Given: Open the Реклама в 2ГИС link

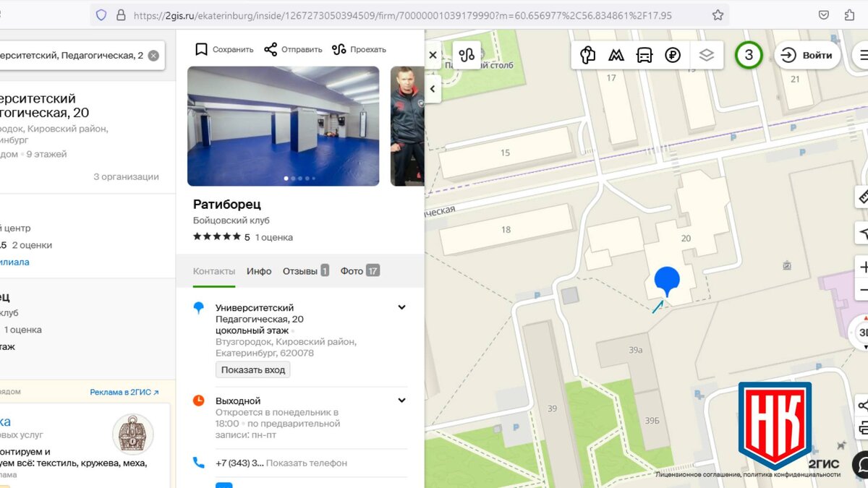Looking at the screenshot, I should point(124,392).
